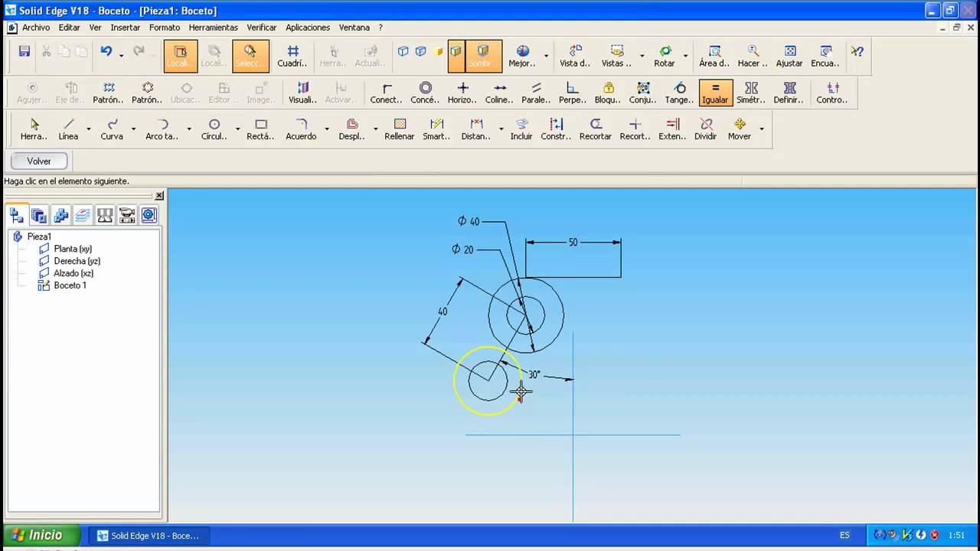980x551 pixels.
Task: Toggle the active Localizar button
Action: tap(181, 56)
